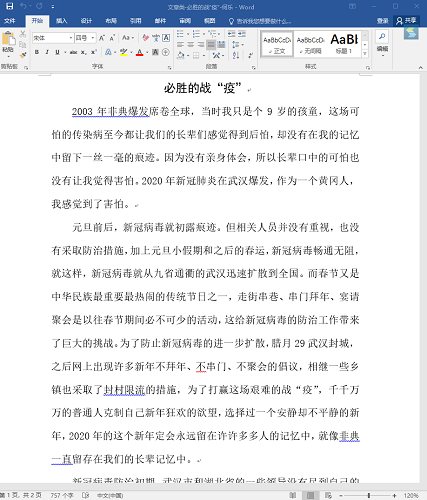
Task: Open Find with the magnifier icon
Action: (x=382, y=36)
